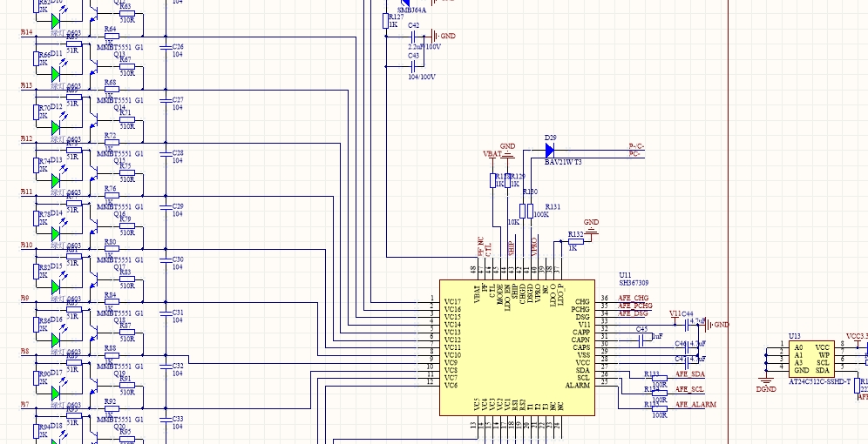This screenshot has width=868, height=444.
Task: Select resistor R68 symbol
Action: [x=112, y=90]
